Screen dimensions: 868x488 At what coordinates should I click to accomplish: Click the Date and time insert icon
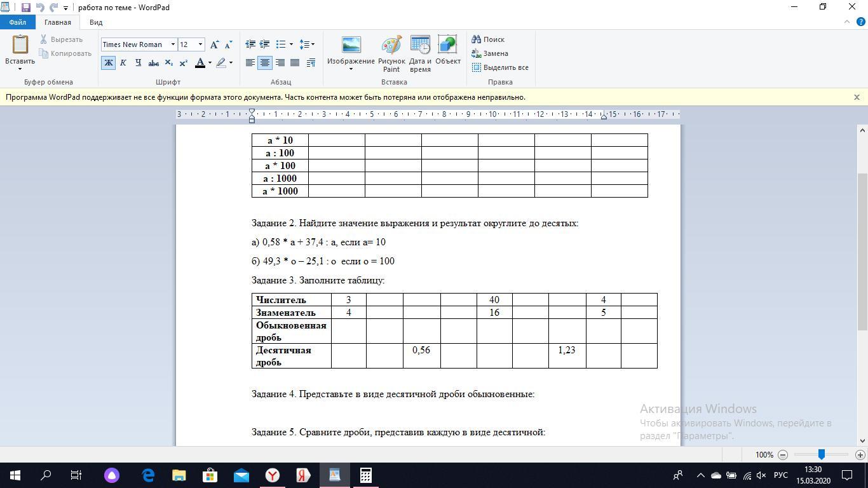[x=420, y=53]
